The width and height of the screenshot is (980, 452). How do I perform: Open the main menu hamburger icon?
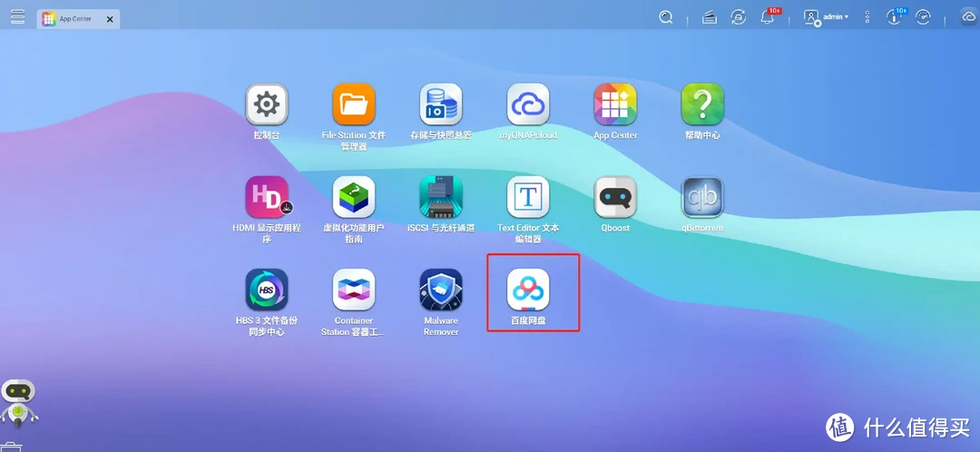coord(17,17)
